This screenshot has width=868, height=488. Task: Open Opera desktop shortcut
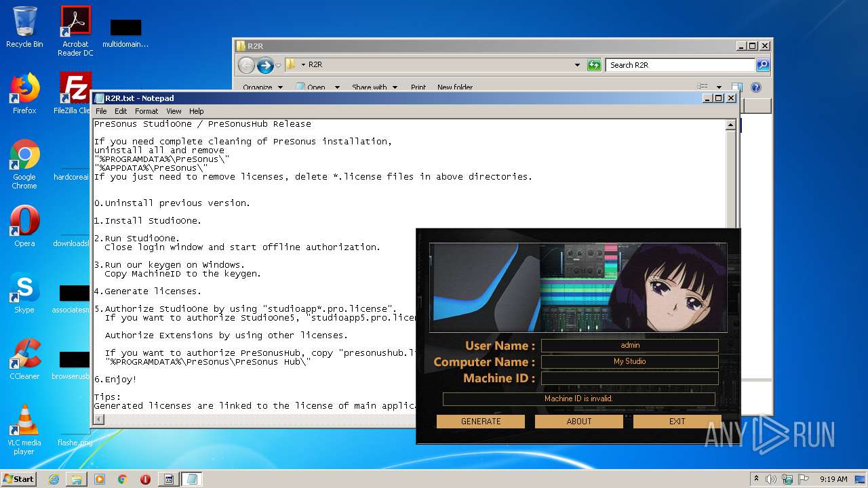24,226
